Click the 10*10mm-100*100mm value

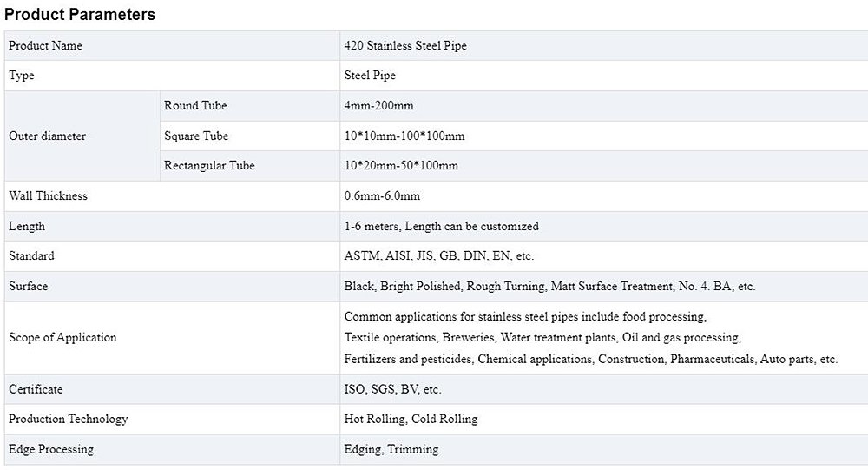[404, 136]
